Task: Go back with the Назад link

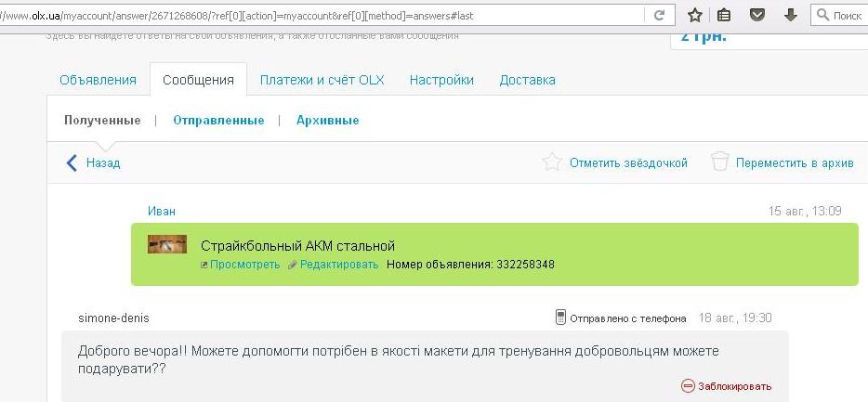Action: coord(103,163)
